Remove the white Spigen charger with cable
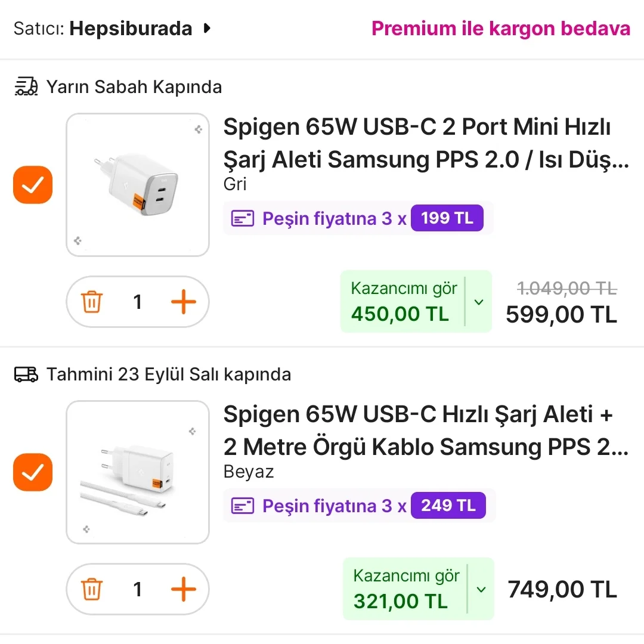Screen dimensions: 644x644 point(92,590)
